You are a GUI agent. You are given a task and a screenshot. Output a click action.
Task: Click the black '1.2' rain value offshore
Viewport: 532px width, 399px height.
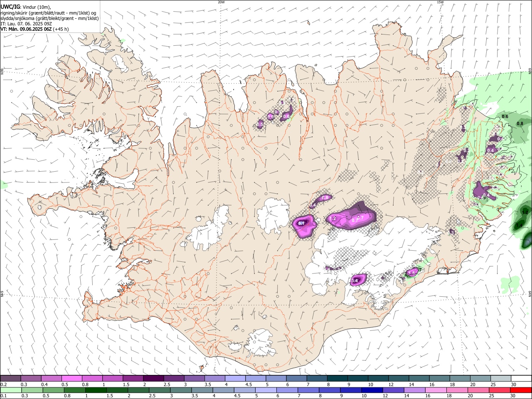pos(525,212)
